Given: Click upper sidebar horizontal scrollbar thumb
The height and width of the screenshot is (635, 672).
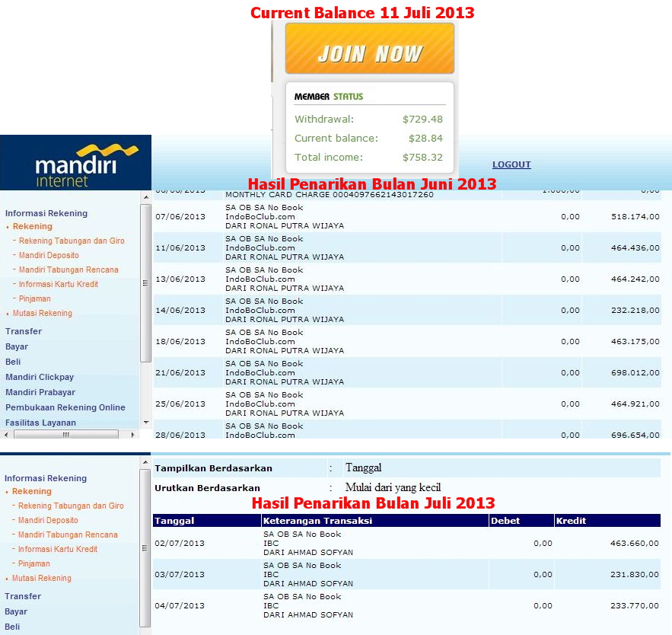Looking at the screenshot, I should tap(66, 435).
